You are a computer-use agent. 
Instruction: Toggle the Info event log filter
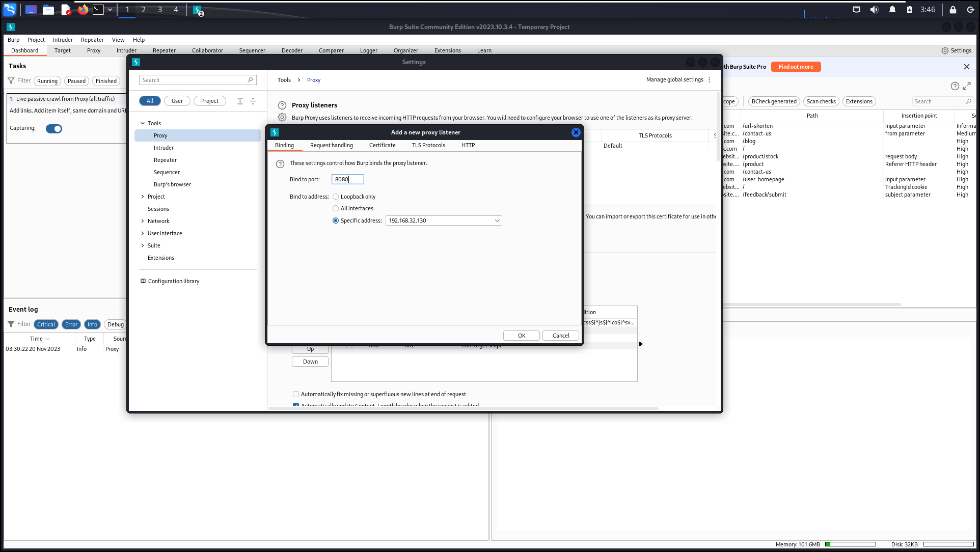(92, 324)
